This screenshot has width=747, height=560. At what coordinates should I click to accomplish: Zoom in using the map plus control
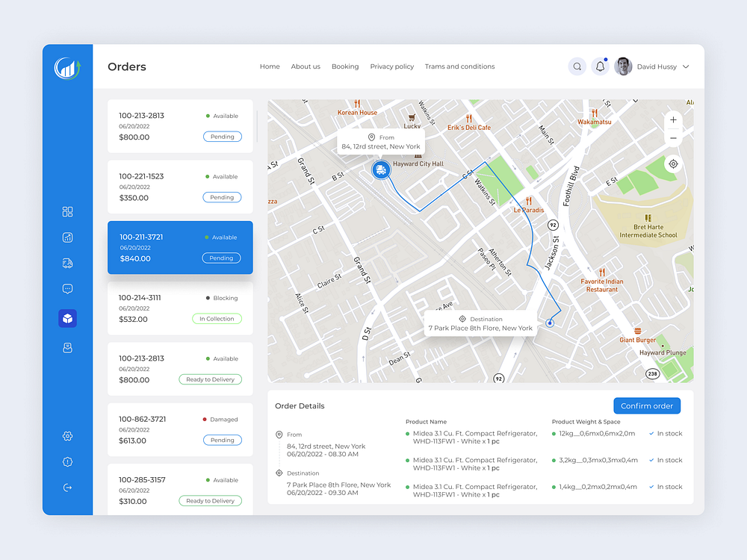coord(673,119)
